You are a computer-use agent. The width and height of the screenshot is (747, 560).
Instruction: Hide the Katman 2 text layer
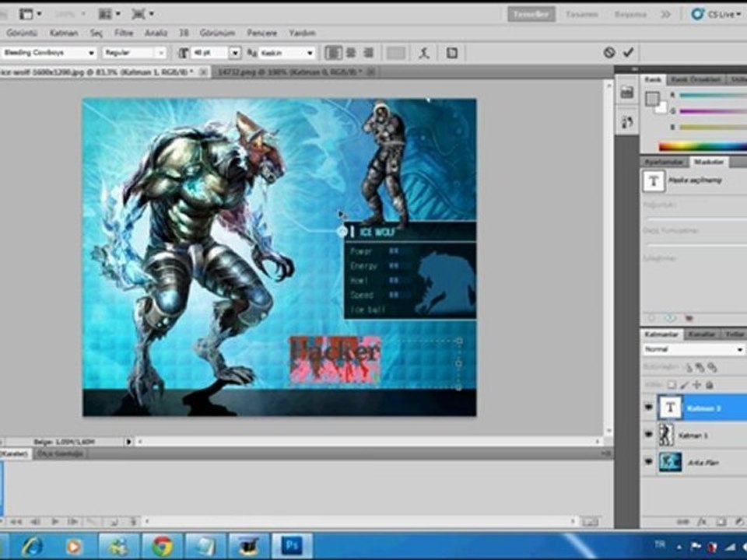click(x=648, y=408)
